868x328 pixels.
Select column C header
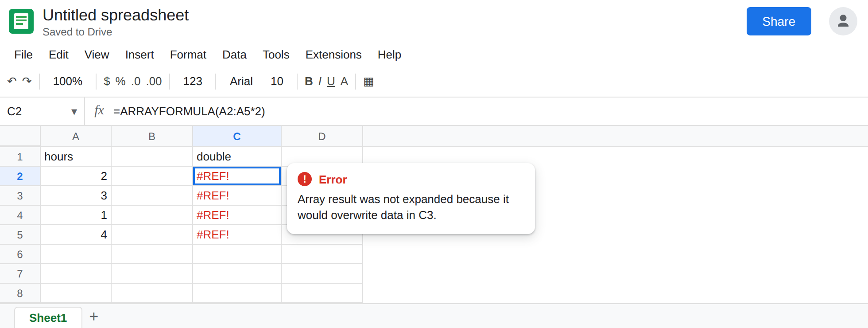(237, 137)
